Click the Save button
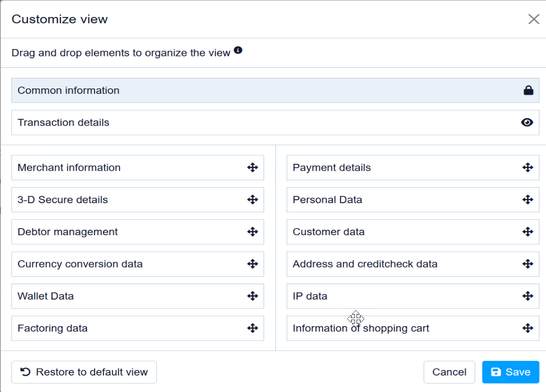 (510, 372)
